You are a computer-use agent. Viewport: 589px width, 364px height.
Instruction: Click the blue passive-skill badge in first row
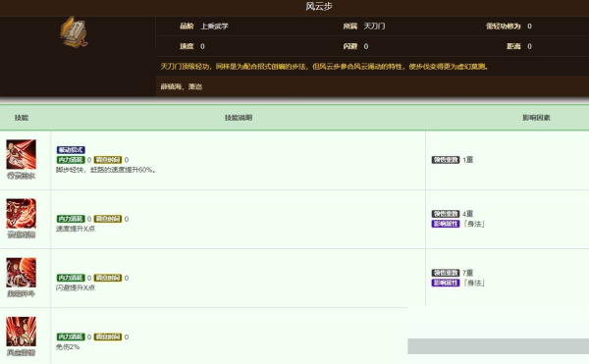point(71,150)
